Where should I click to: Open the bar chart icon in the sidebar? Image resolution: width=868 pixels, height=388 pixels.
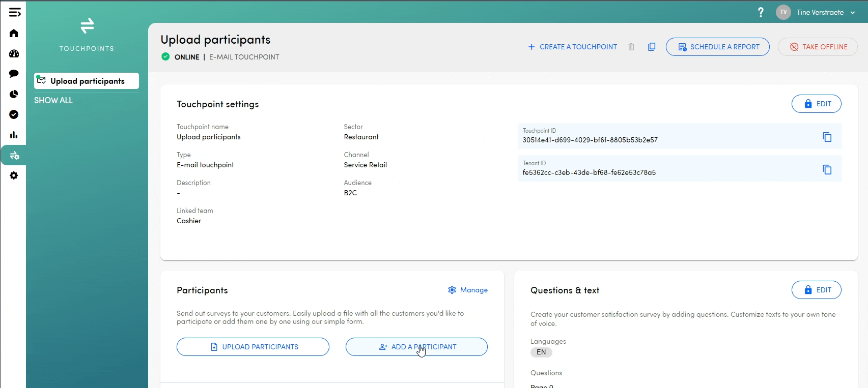point(14,135)
